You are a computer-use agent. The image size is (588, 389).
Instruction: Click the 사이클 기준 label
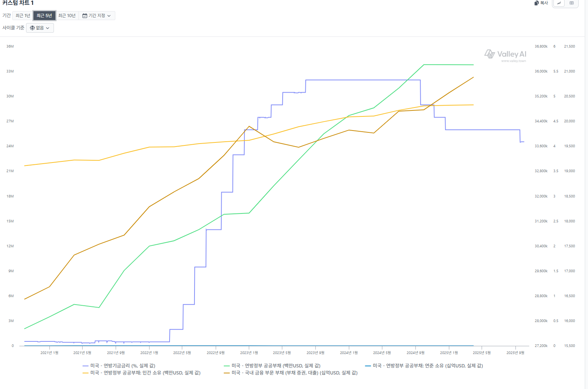(13, 28)
